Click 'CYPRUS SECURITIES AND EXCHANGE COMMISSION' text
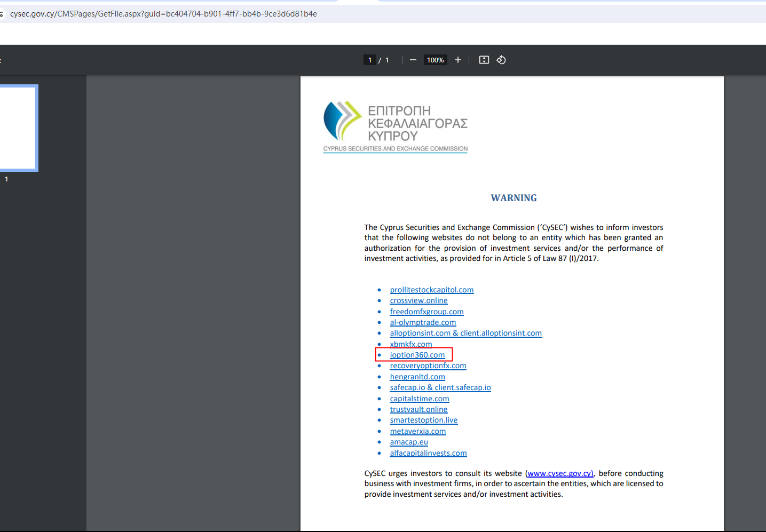Viewport: 766px width, 532px height. point(396,149)
